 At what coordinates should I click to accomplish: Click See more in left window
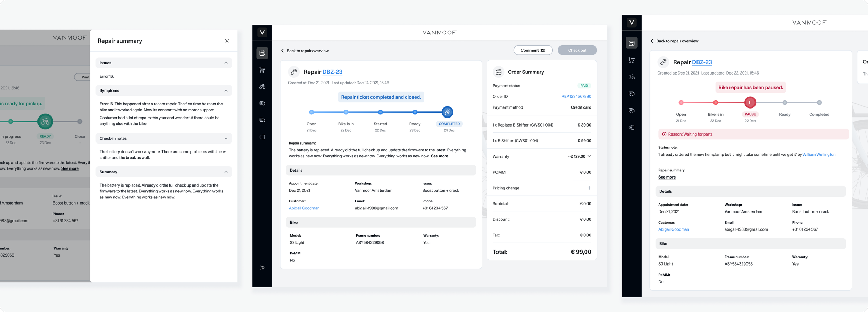(70, 168)
